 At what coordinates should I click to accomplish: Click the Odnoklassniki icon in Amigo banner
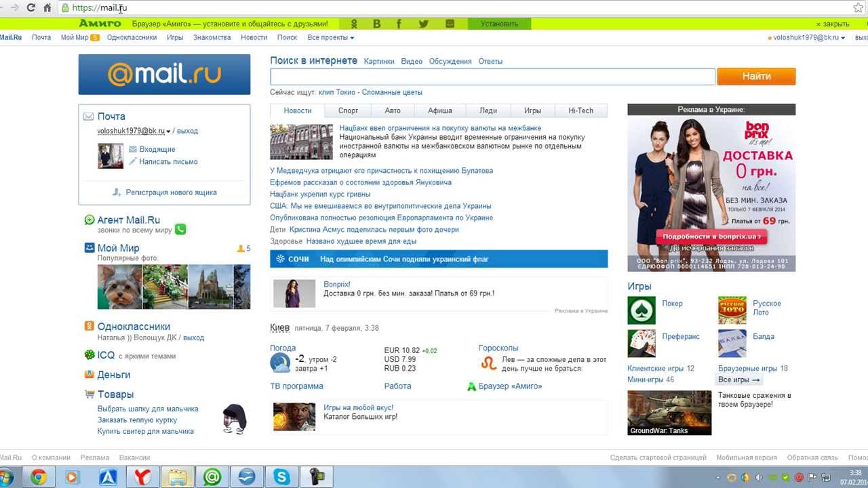(x=353, y=24)
